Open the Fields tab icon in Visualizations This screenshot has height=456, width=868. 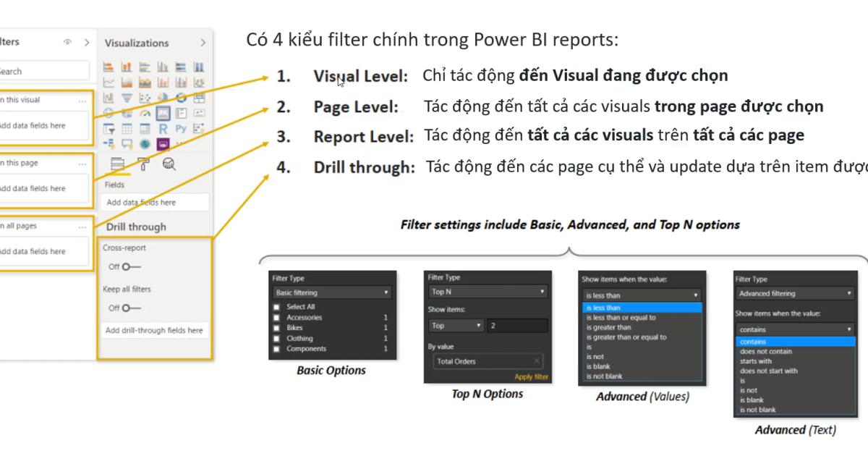tap(117, 164)
